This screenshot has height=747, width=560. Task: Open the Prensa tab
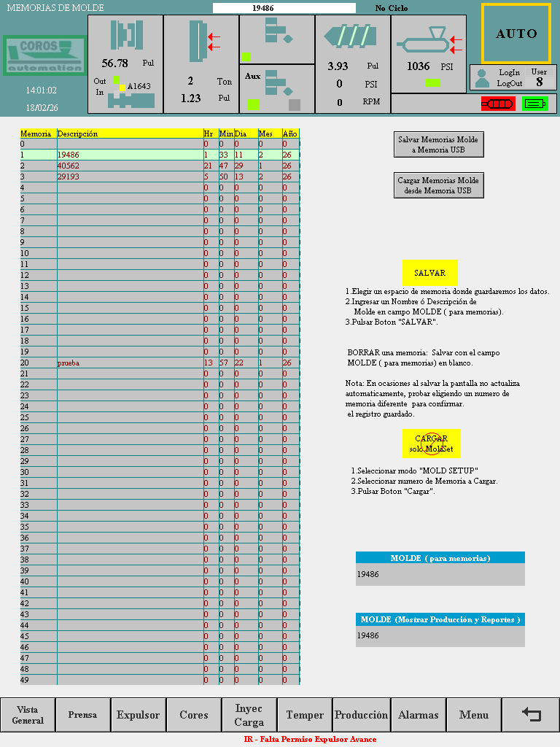pyautogui.click(x=83, y=715)
